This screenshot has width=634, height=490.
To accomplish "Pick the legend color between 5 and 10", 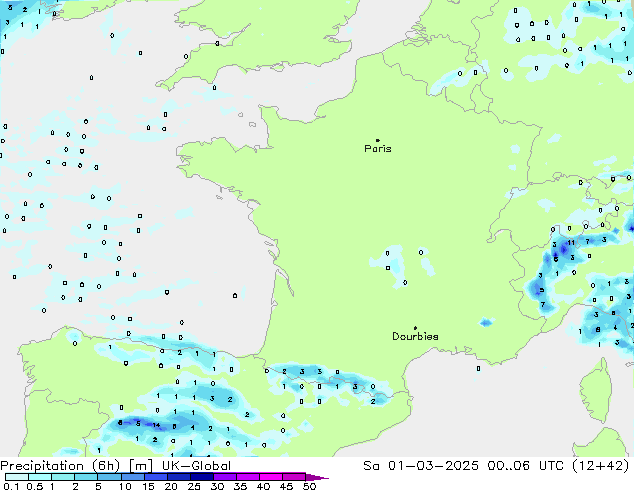I will coord(109,477).
